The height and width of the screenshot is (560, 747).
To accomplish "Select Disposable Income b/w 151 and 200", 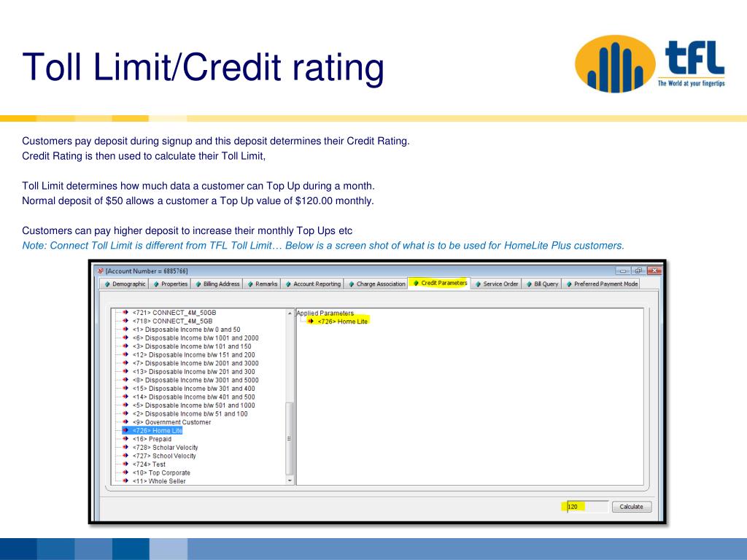I will pyautogui.click(x=193, y=355).
